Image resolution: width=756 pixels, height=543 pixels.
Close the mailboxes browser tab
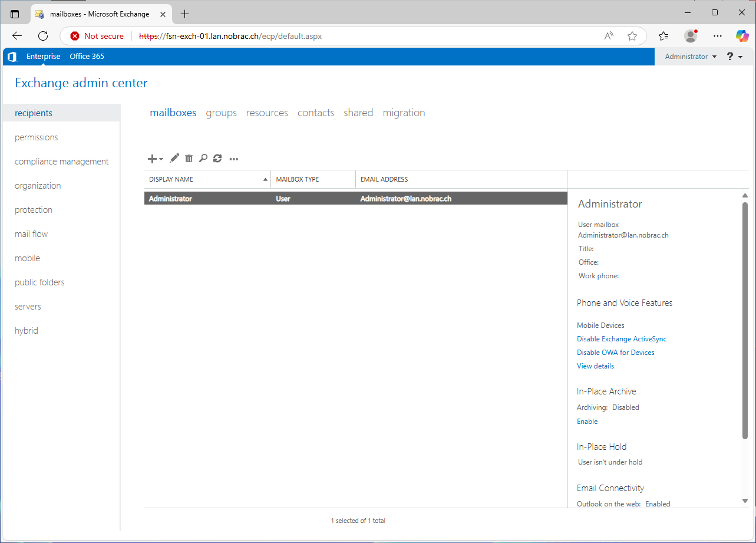pos(162,14)
